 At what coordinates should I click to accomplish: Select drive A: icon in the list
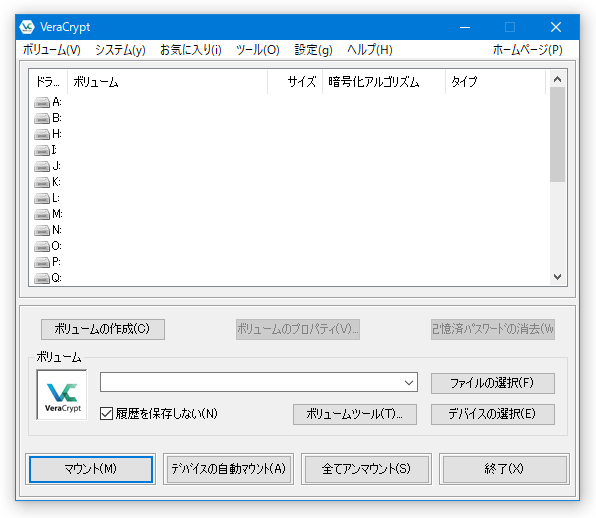point(42,102)
